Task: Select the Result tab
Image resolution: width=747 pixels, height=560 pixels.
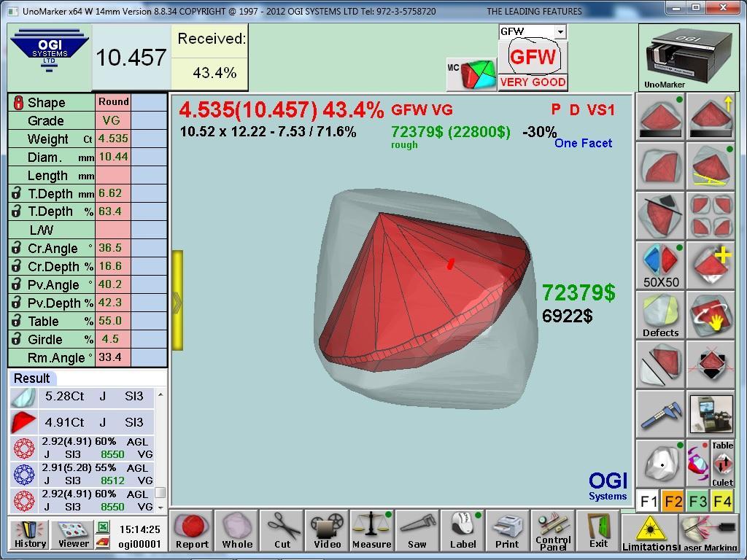Action: click(32, 378)
